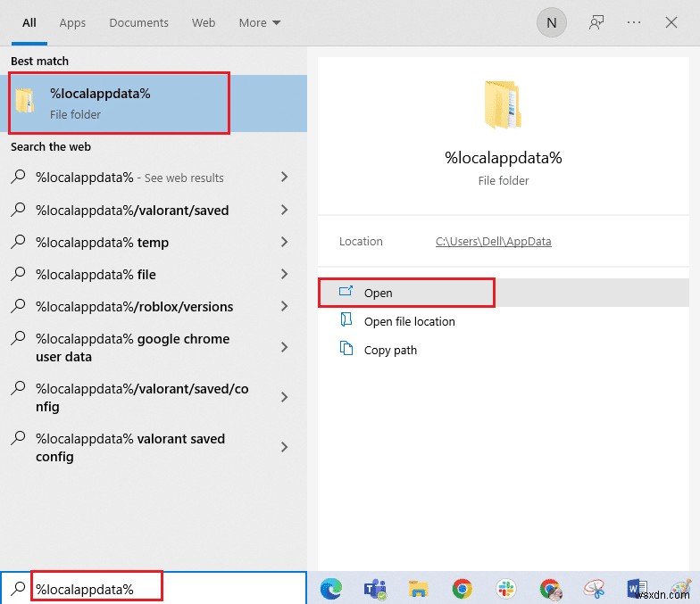The width and height of the screenshot is (700, 604).
Task: Click the C:\Users\Dell\AppData location link
Action: (493, 242)
